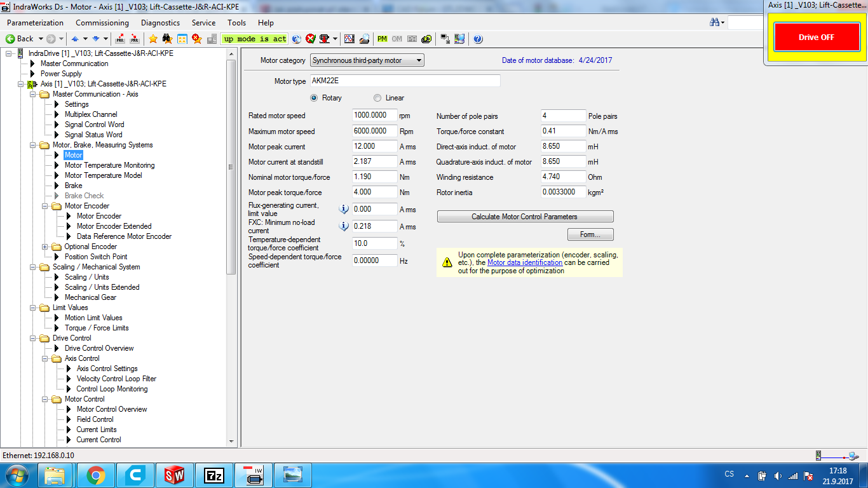Open the Commissioning menu
The height and width of the screenshot is (488, 868).
102,23
